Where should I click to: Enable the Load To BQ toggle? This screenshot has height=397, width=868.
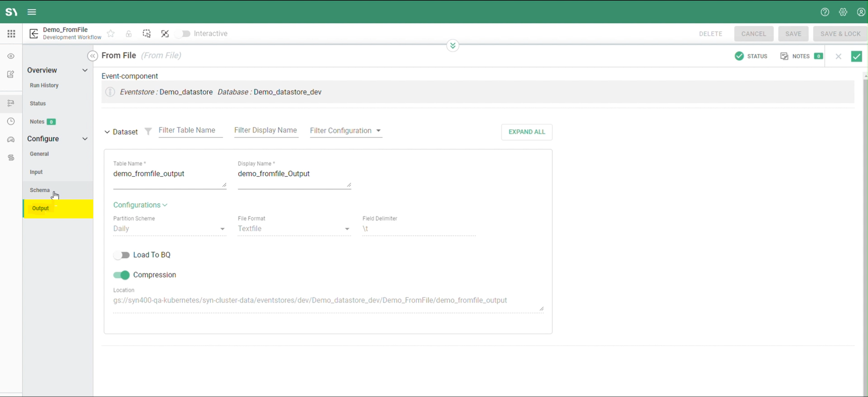pyautogui.click(x=122, y=255)
